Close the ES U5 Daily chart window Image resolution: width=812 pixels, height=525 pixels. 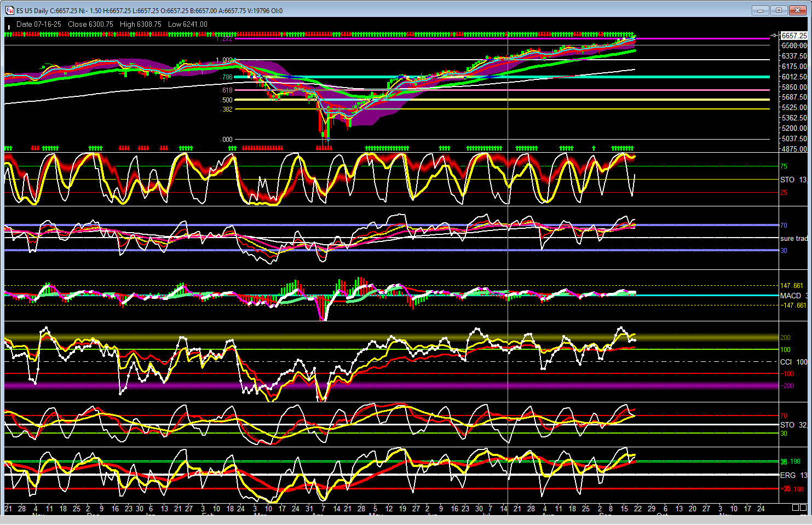[x=798, y=10]
